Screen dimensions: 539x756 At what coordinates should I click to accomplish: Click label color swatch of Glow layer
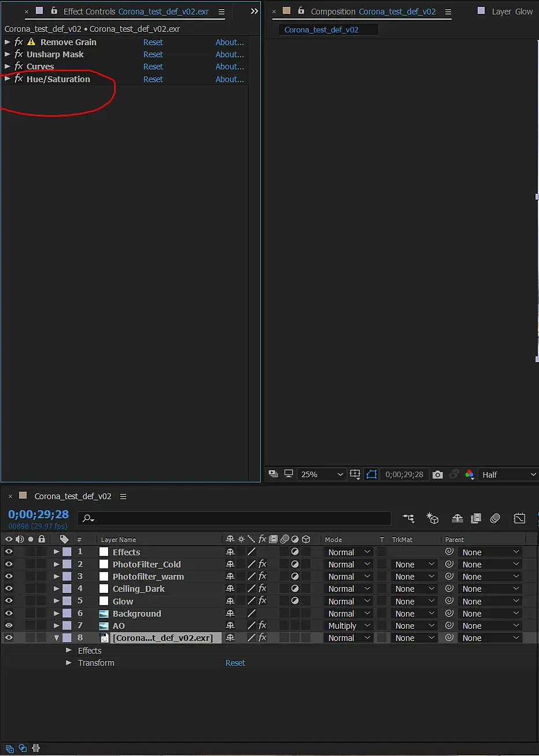(67, 601)
